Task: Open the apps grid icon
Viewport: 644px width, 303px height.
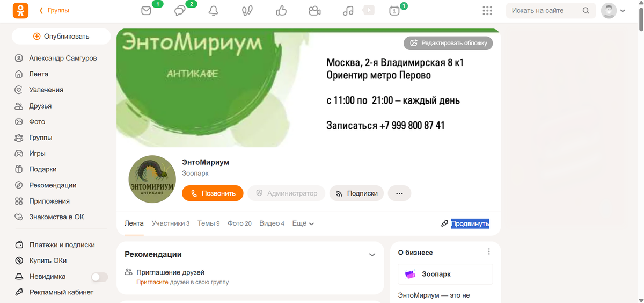Action: click(487, 11)
